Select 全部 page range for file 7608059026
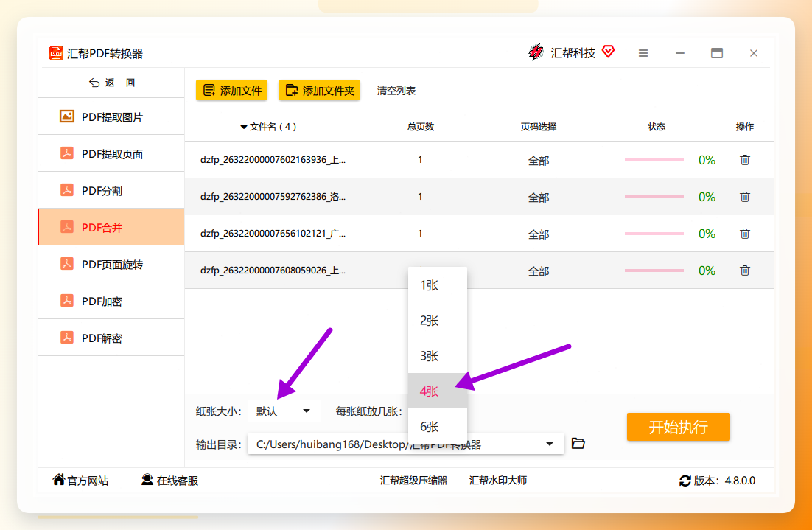This screenshot has height=530, width=812. 539,271
